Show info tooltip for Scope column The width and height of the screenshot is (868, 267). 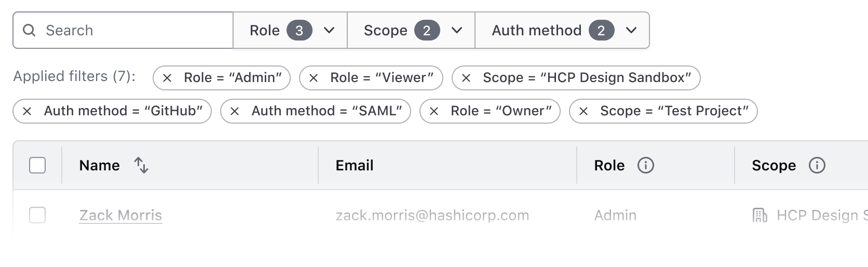(817, 165)
